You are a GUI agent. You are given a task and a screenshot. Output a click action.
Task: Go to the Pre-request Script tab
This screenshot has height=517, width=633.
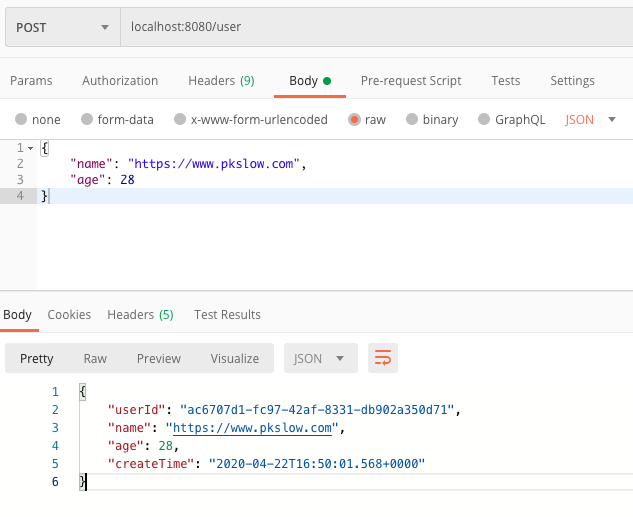click(411, 81)
